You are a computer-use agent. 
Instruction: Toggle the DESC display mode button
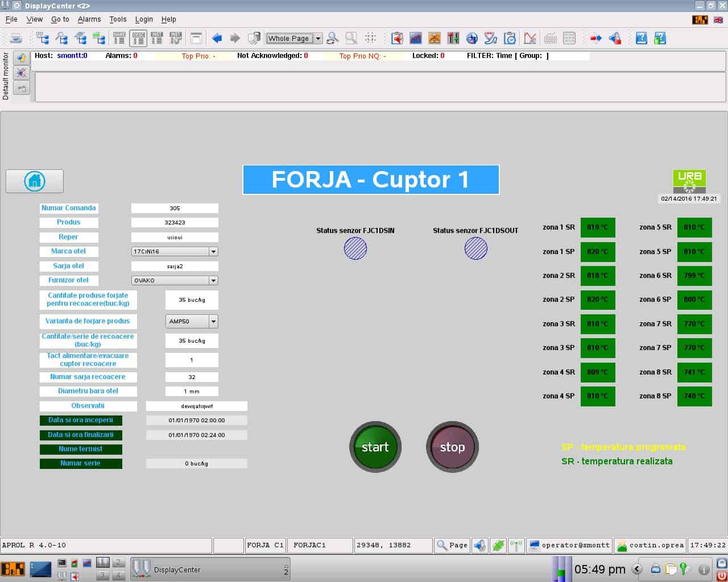click(x=138, y=38)
